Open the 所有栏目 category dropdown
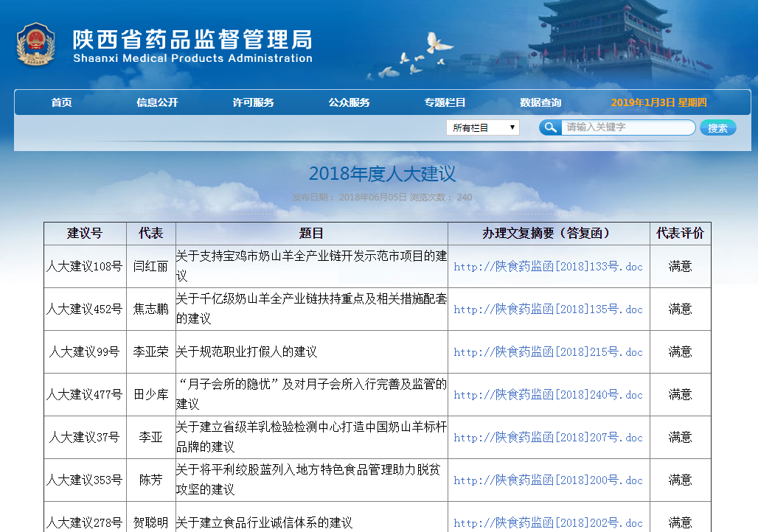 point(482,127)
